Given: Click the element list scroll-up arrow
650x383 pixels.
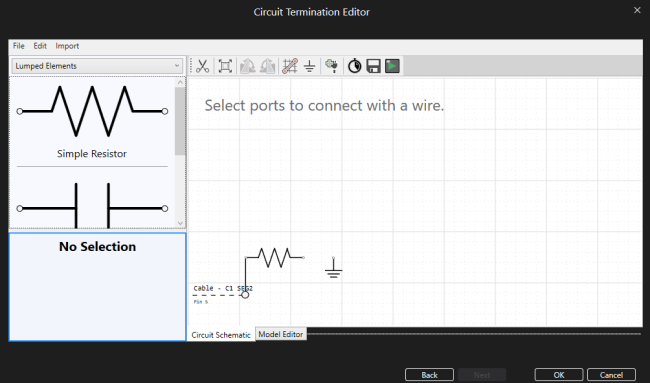Looking at the screenshot, I should click(x=180, y=82).
